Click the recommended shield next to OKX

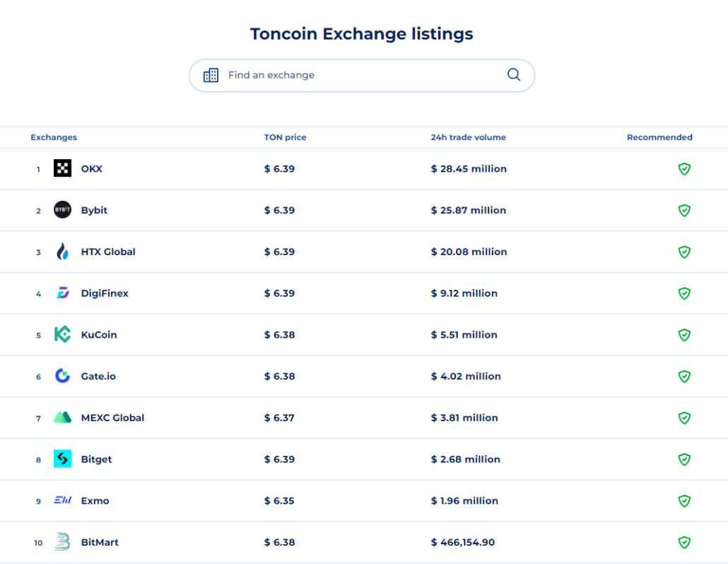683,169
